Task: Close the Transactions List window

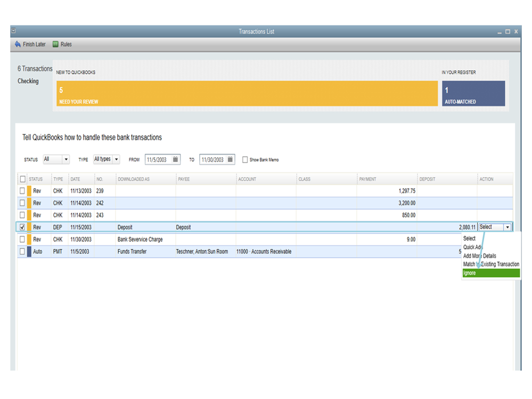Action: click(516, 31)
